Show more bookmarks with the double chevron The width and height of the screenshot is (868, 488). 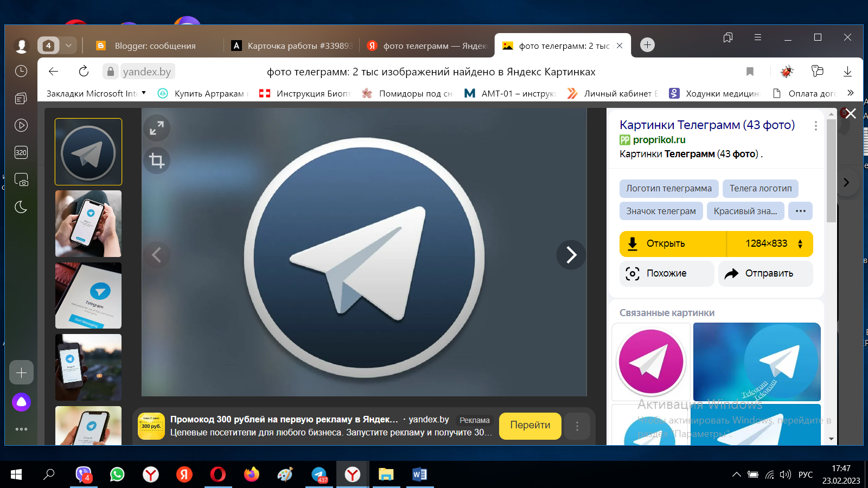point(850,93)
